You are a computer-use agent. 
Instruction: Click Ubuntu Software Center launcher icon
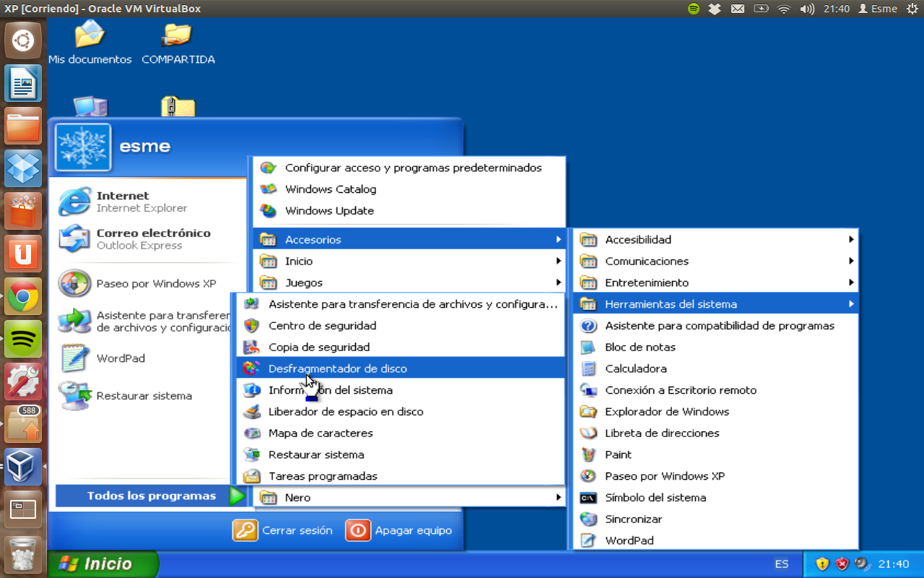[23, 211]
